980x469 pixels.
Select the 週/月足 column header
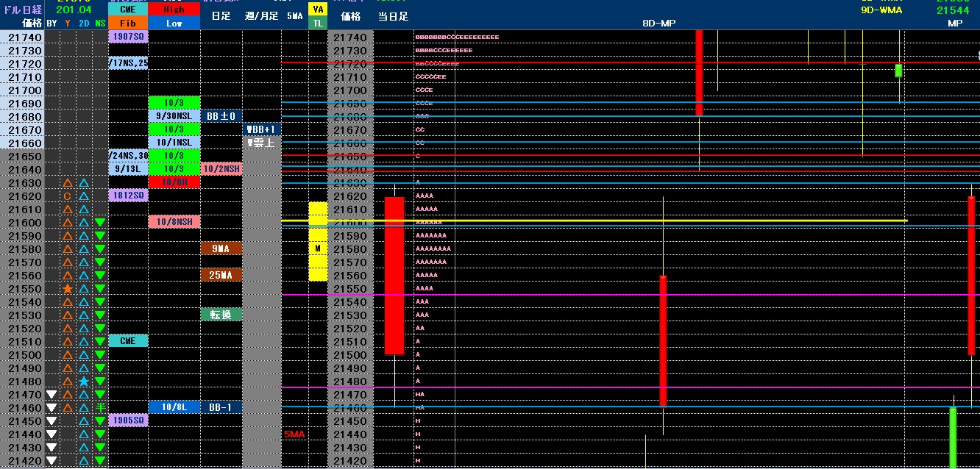tap(262, 15)
